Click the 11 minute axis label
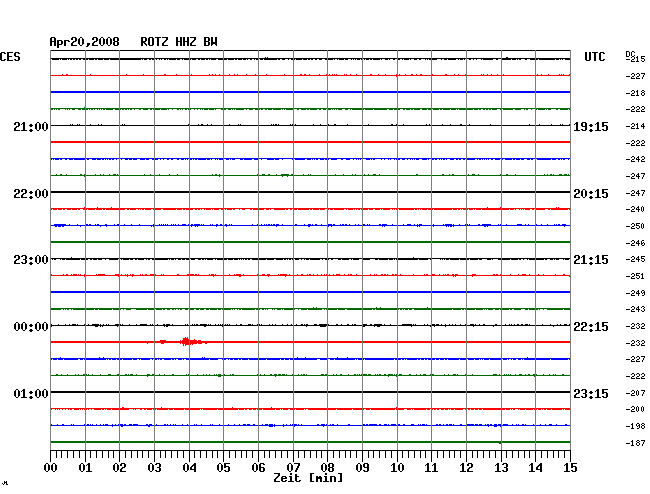The width and height of the screenshot is (650, 494). coord(431,468)
